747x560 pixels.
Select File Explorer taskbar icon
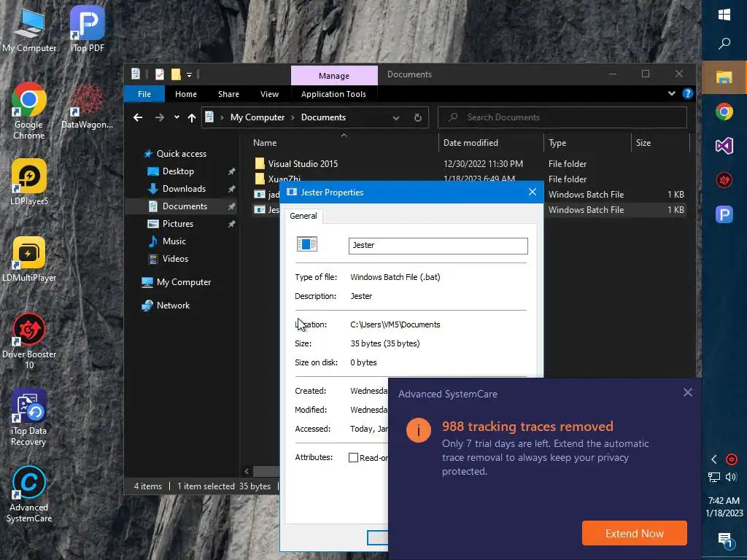[x=724, y=77]
